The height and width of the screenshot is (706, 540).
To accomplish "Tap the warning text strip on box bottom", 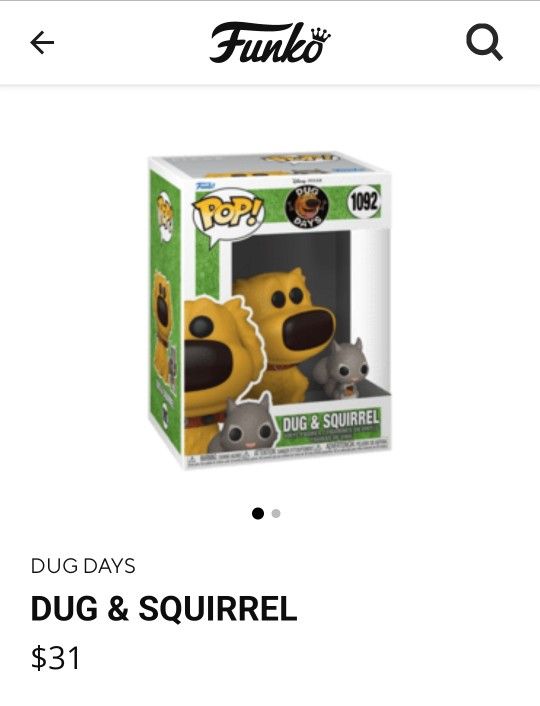I will pos(288,455).
